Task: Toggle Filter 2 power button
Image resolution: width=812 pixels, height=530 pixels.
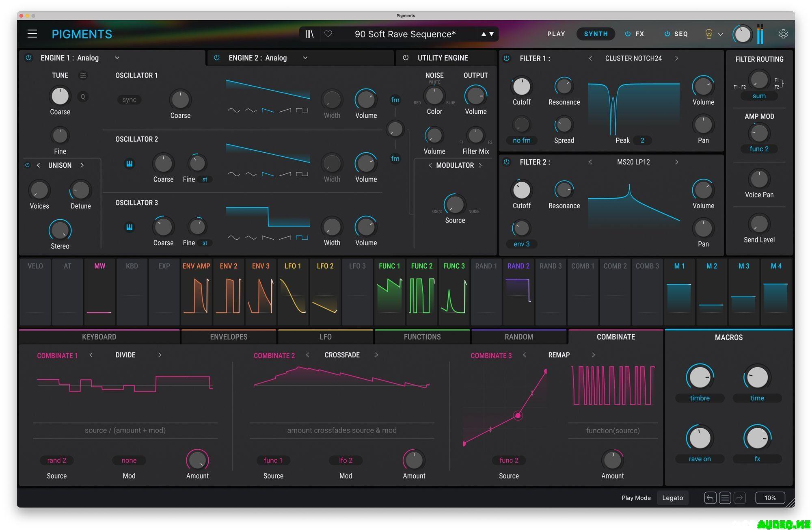Action: (507, 162)
